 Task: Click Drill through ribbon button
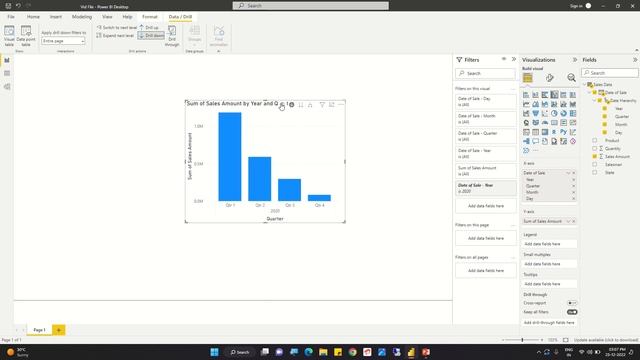(172, 36)
